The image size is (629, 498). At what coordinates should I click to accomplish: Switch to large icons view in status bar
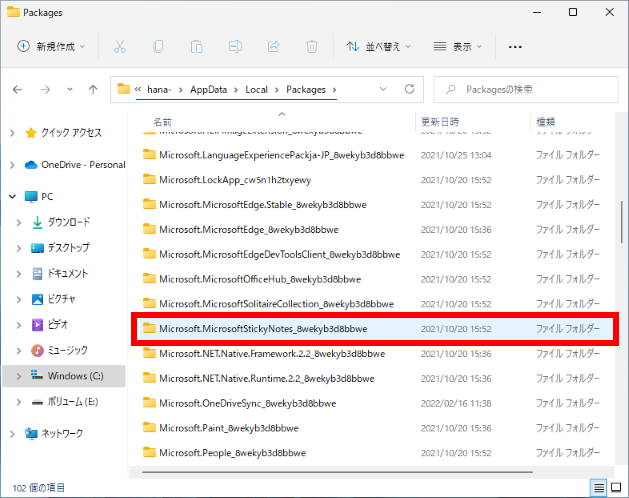pos(616,488)
